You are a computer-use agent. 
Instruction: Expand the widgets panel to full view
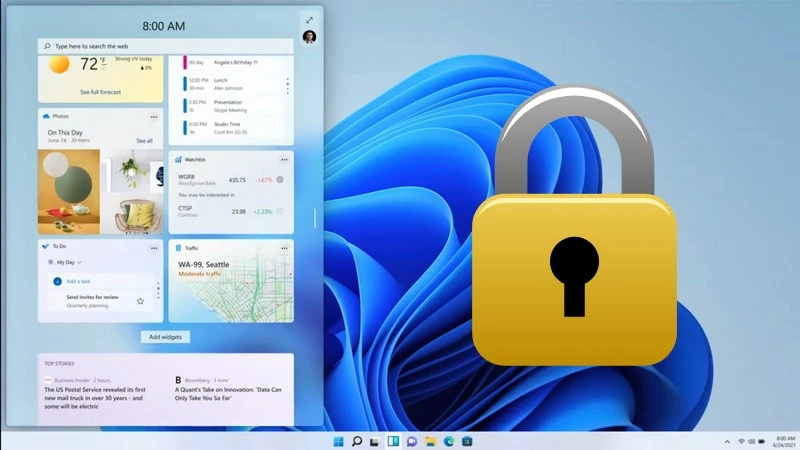(309, 20)
